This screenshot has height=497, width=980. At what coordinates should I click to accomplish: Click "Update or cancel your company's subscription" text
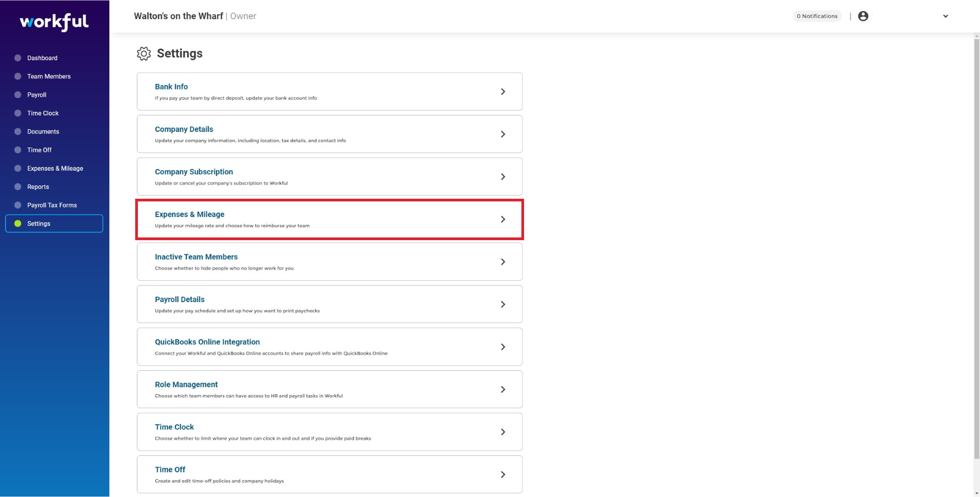(x=221, y=183)
